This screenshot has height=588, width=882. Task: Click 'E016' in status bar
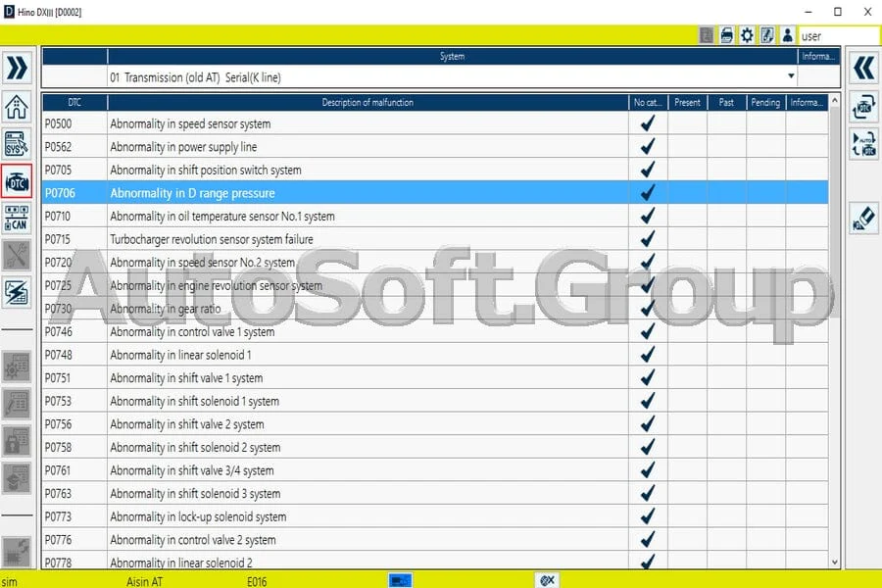257,582
